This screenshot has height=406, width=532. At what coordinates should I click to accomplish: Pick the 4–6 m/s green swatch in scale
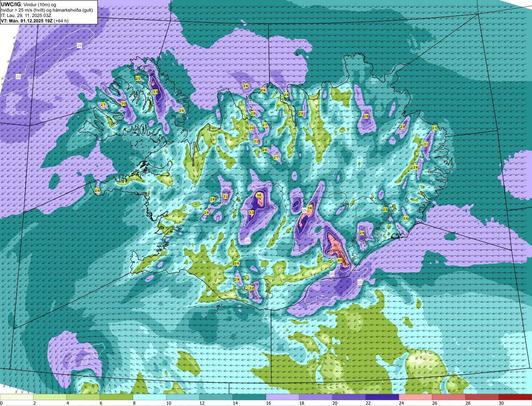[83, 397]
